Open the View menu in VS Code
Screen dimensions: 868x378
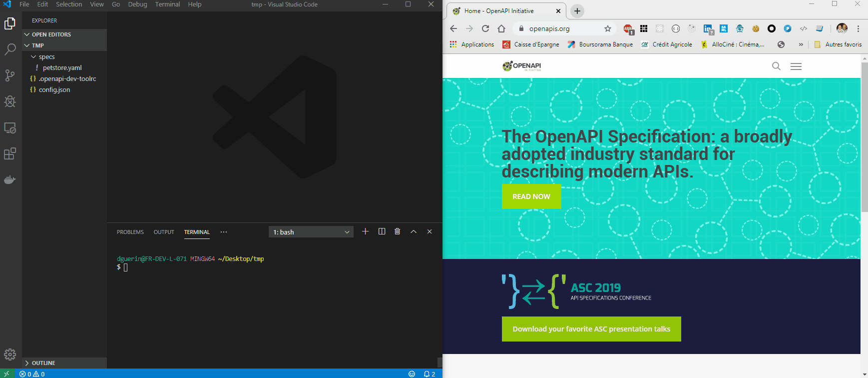tap(97, 4)
